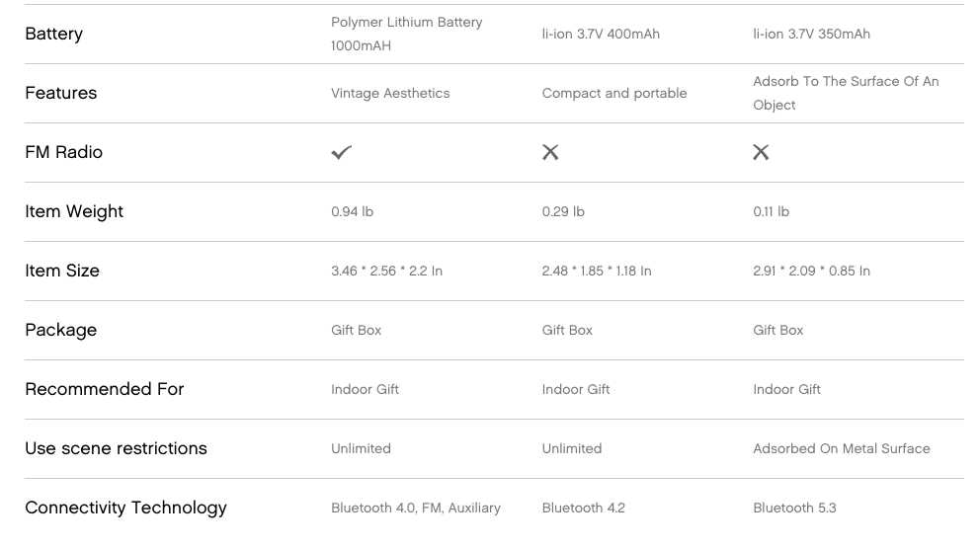Select the Battery row label
The height and width of the screenshot is (548, 980).
(53, 34)
